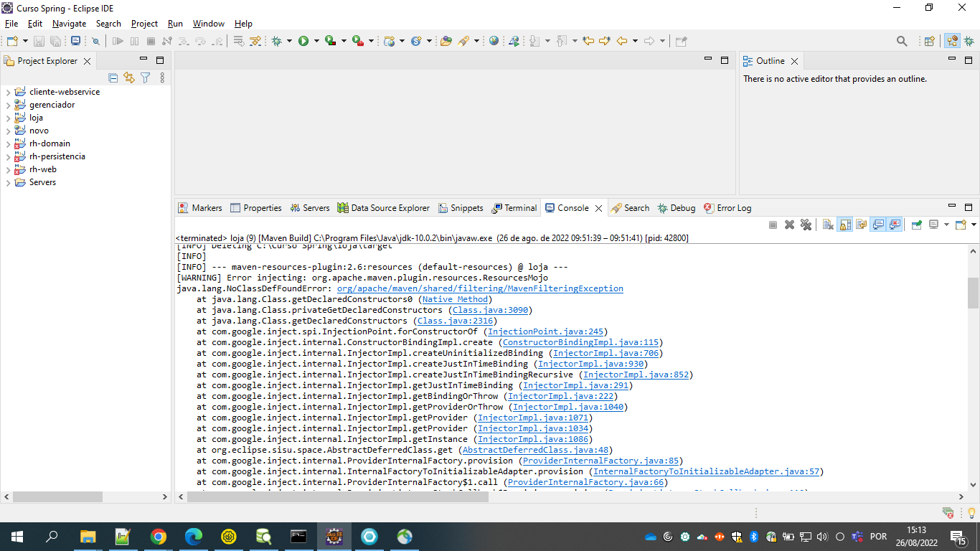Screen dimensions: 980x551
Task: Open Project Explorer filter funnel icon
Action: point(146,77)
